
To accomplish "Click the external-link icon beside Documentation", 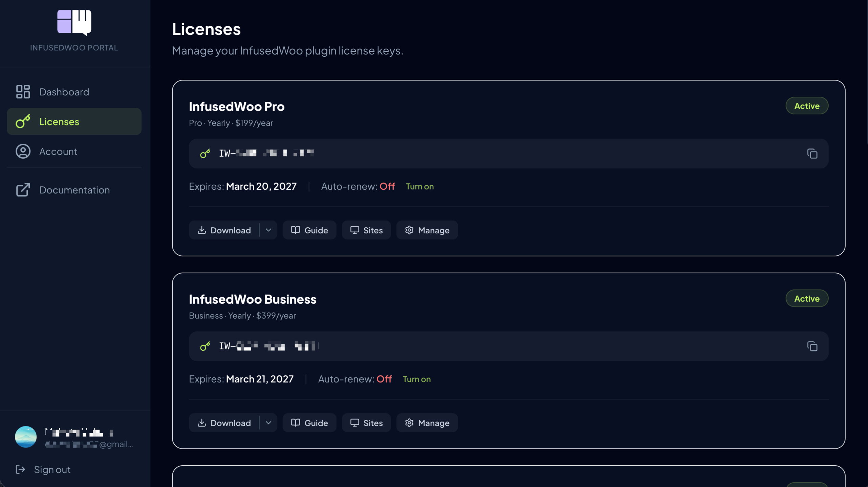I will (x=23, y=190).
